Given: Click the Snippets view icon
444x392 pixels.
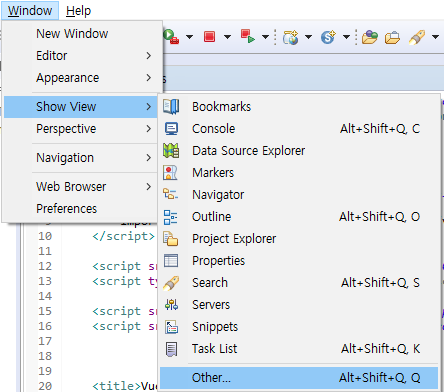Looking at the screenshot, I should 171,327.
